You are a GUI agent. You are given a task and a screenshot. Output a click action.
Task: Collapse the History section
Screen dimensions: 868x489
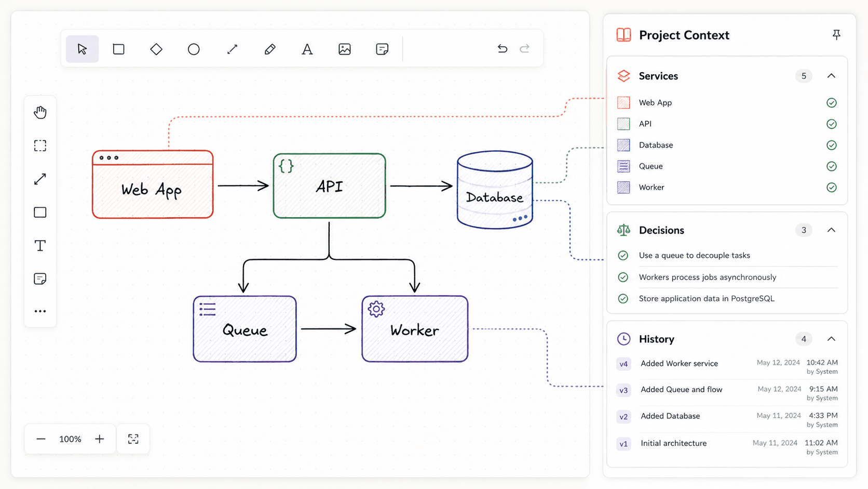coord(831,339)
